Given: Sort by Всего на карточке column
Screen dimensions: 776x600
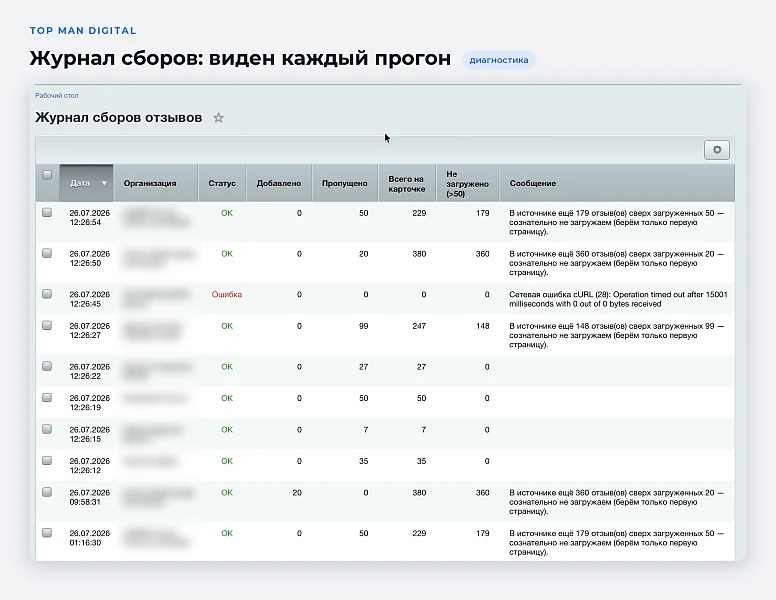Looking at the screenshot, I should pos(406,184).
